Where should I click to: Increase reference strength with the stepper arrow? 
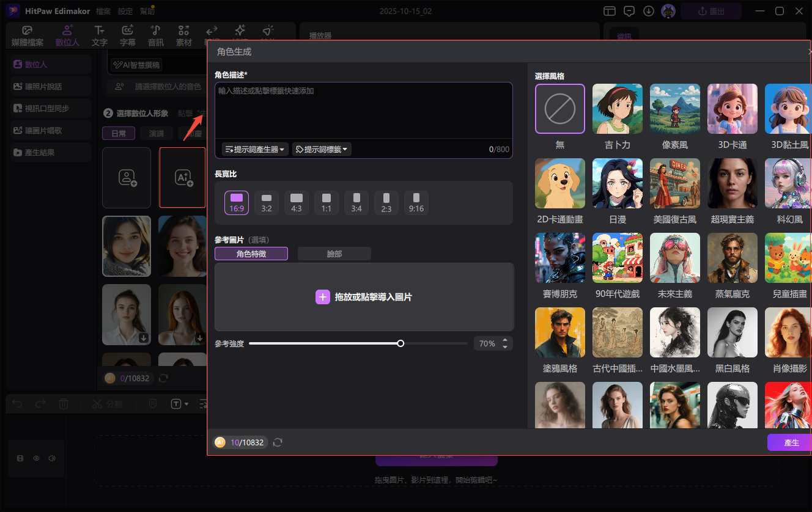click(x=505, y=340)
